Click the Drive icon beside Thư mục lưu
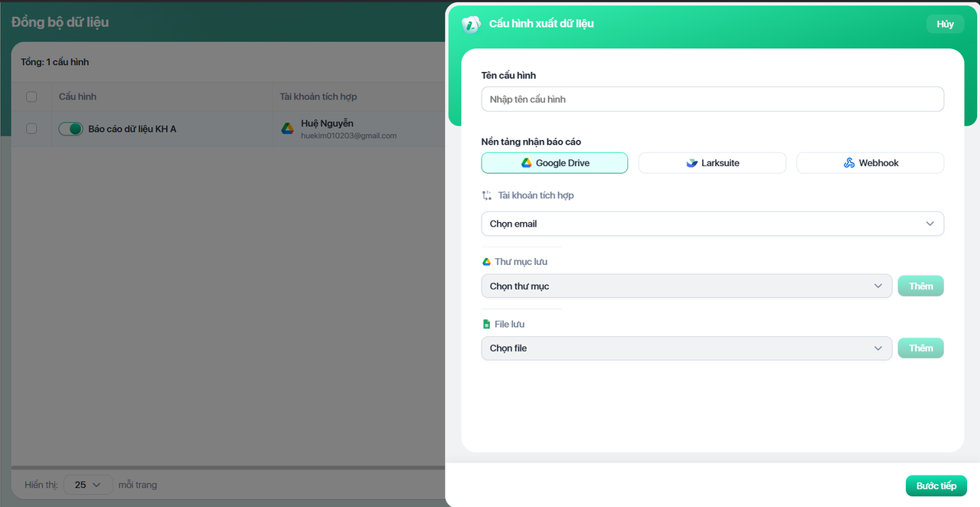Image resolution: width=980 pixels, height=507 pixels. point(486,262)
